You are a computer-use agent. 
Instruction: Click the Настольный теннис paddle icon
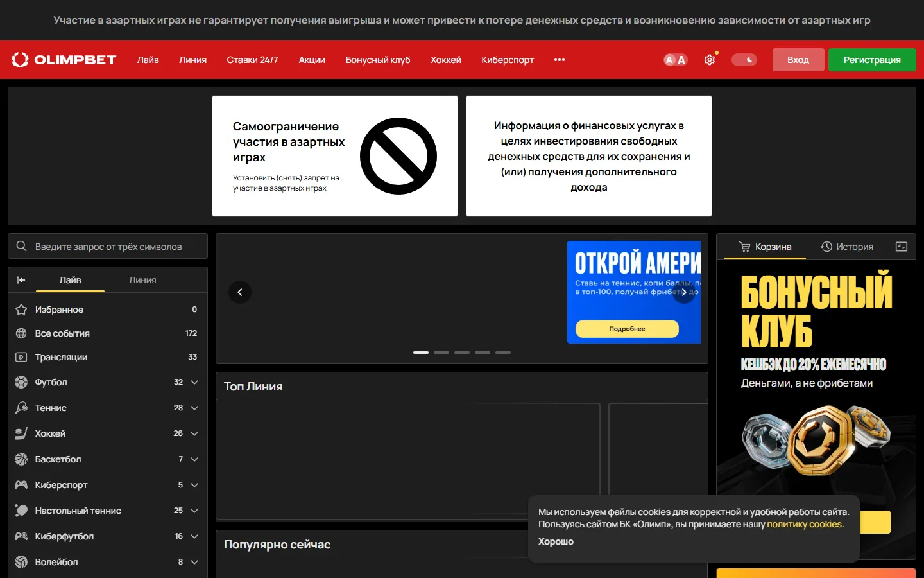pyautogui.click(x=21, y=511)
